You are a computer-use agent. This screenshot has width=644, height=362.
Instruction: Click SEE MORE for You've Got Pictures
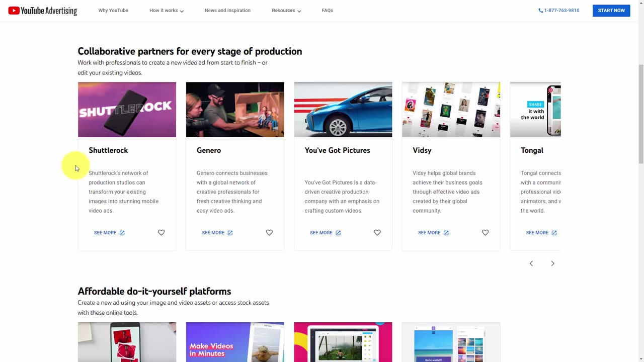coord(326,233)
